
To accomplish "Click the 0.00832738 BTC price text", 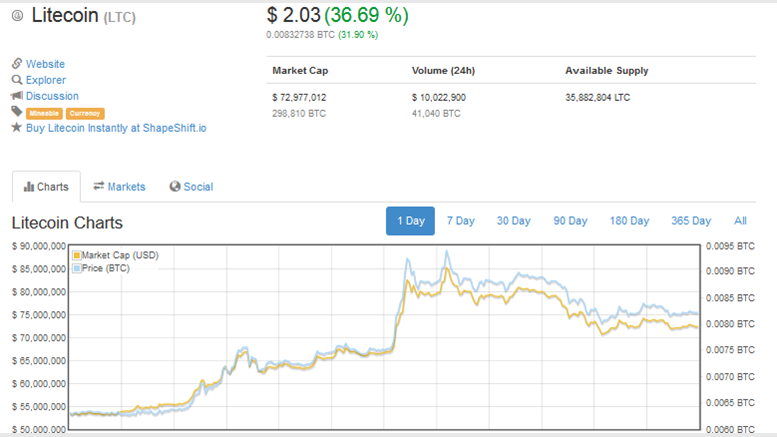I will (x=300, y=35).
